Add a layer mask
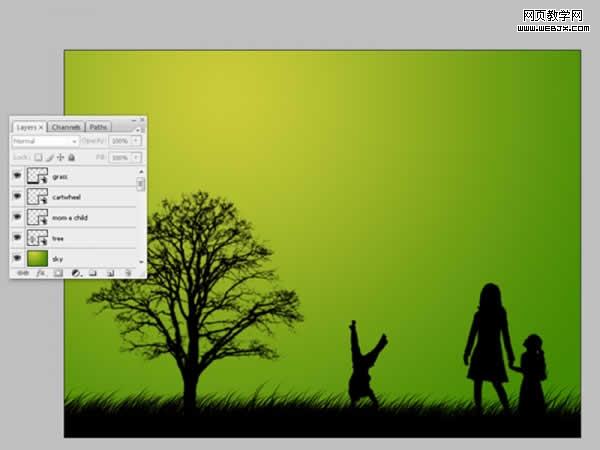 point(58,273)
